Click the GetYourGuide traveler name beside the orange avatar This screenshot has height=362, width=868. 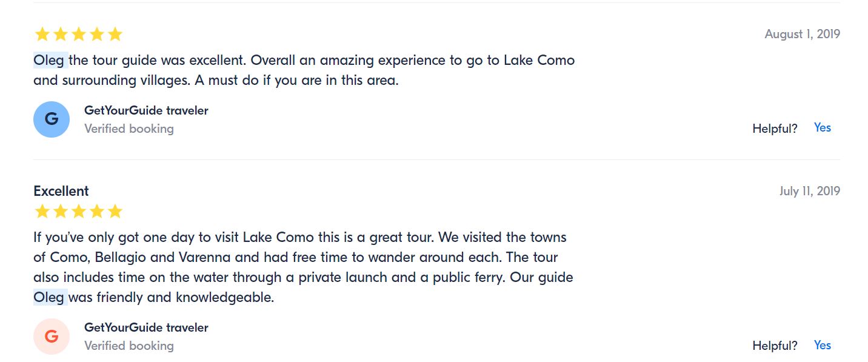click(146, 327)
